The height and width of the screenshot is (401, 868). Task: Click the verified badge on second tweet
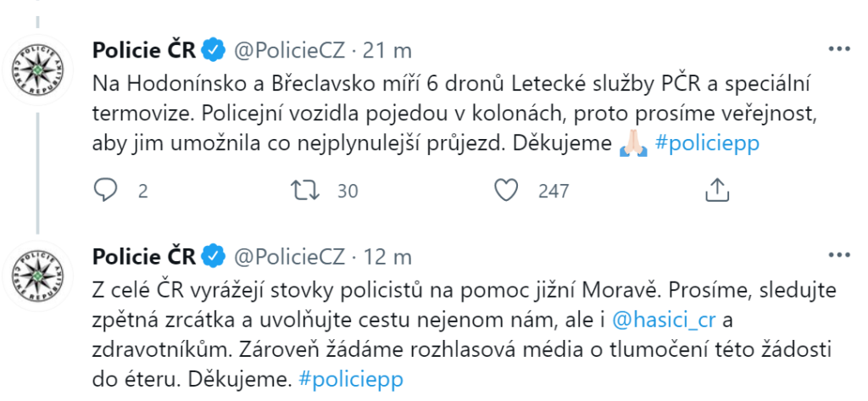coord(214,255)
